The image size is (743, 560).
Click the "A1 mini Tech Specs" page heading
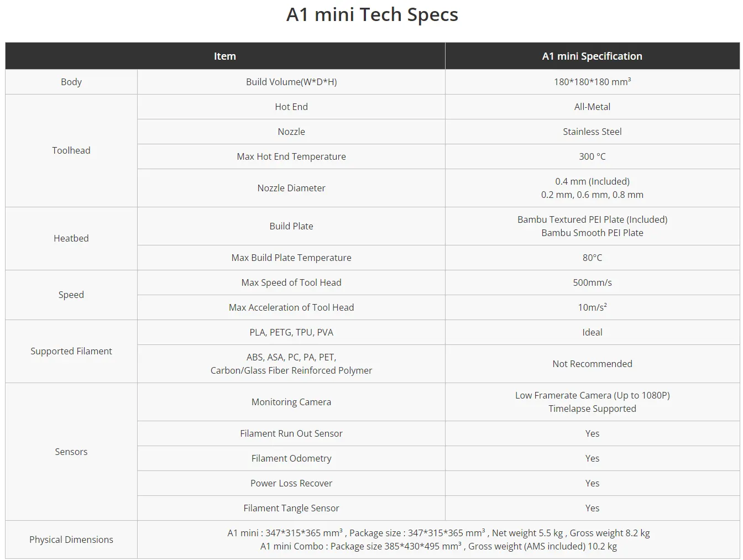point(372,15)
